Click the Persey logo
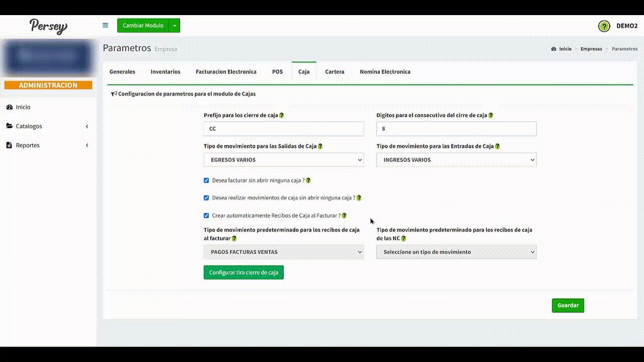The image size is (644, 362). [x=48, y=26]
